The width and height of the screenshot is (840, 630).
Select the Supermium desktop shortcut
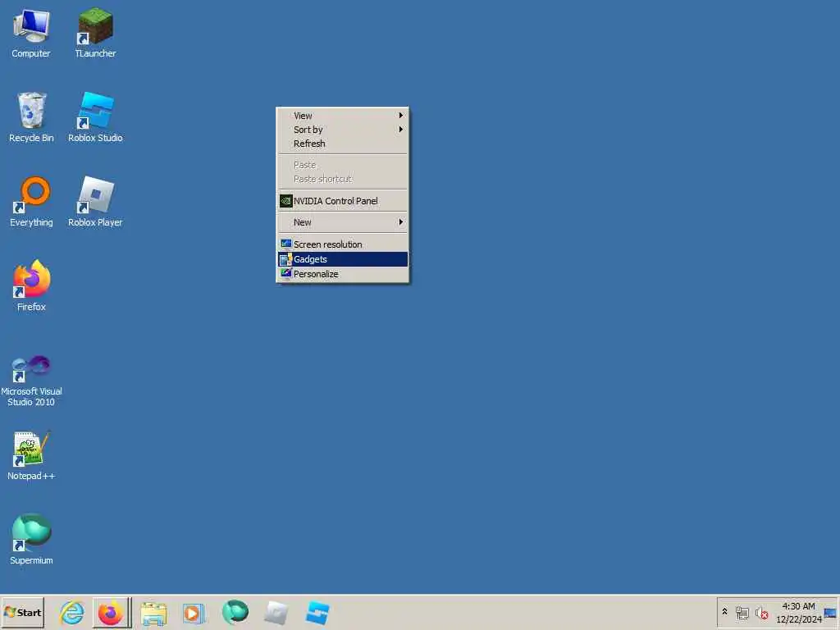31,540
